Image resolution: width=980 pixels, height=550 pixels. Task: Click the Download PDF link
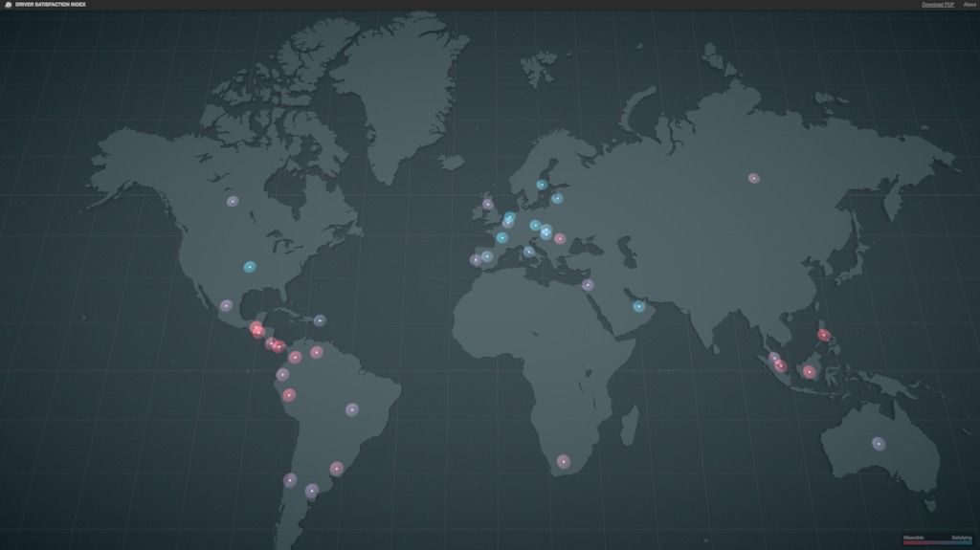(x=937, y=5)
